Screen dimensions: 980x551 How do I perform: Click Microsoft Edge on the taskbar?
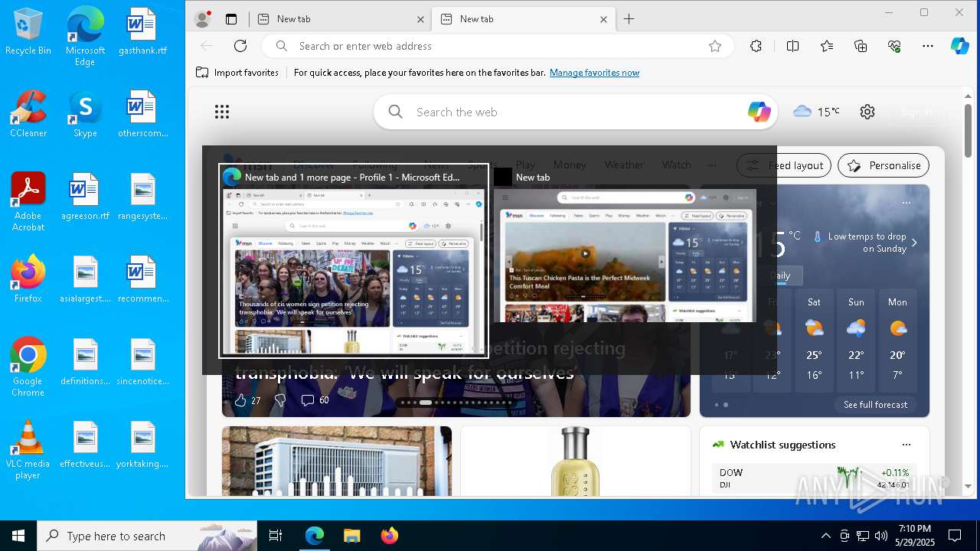coord(315,536)
